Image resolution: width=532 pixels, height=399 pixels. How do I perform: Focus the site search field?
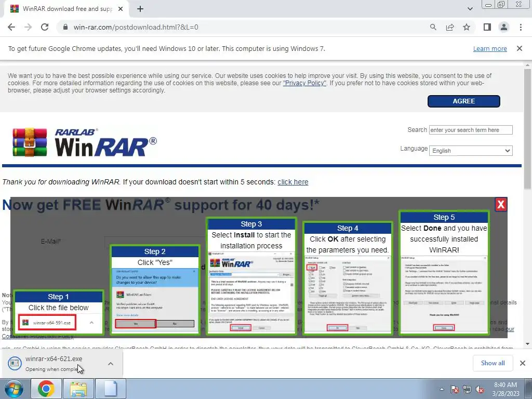click(x=471, y=130)
